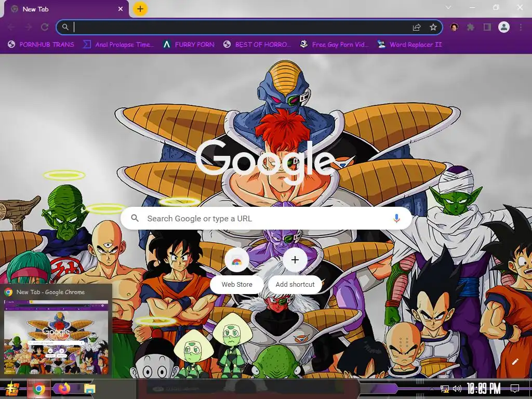The image size is (532, 399).
Task: Open the Web Store shortcut
Action: (237, 271)
